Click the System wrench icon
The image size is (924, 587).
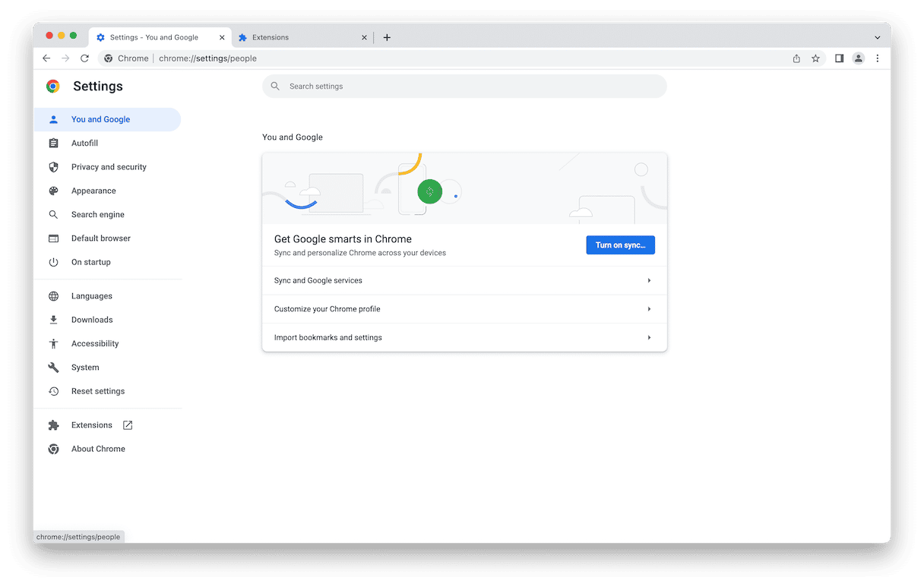click(x=53, y=368)
